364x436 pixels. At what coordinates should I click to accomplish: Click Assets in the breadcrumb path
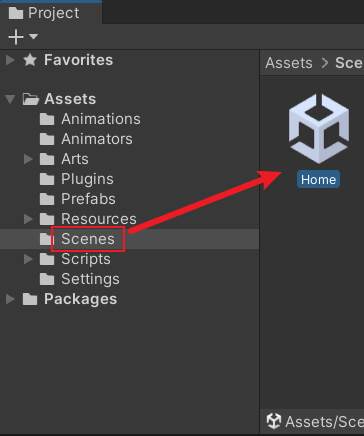289,63
